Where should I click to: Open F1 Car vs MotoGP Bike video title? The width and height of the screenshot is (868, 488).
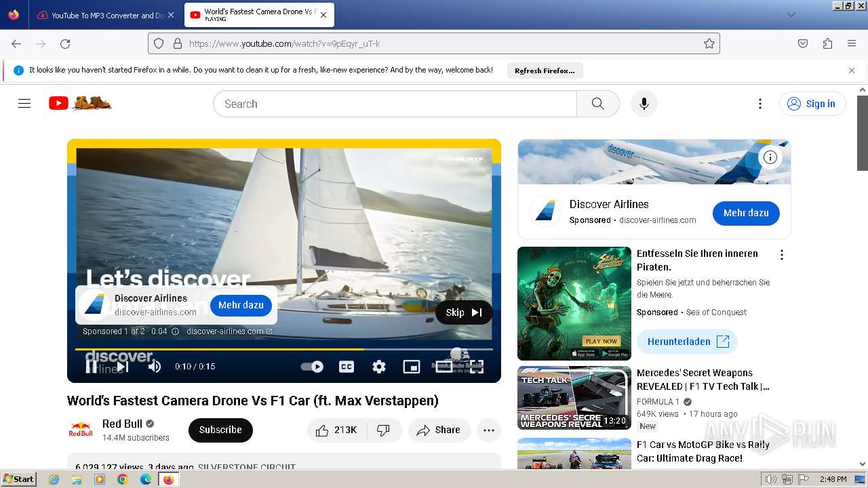pyautogui.click(x=703, y=451)
